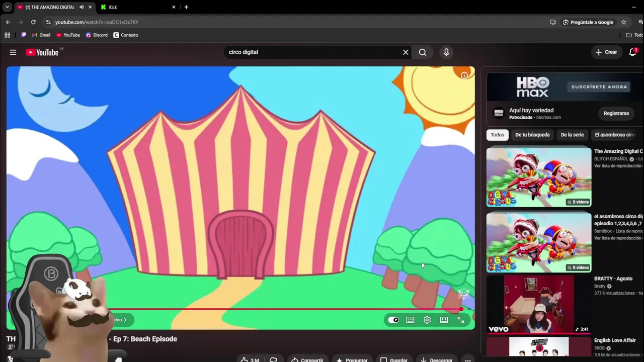
Task: Enter fullscreen in the video player
Action: [461, 320]
